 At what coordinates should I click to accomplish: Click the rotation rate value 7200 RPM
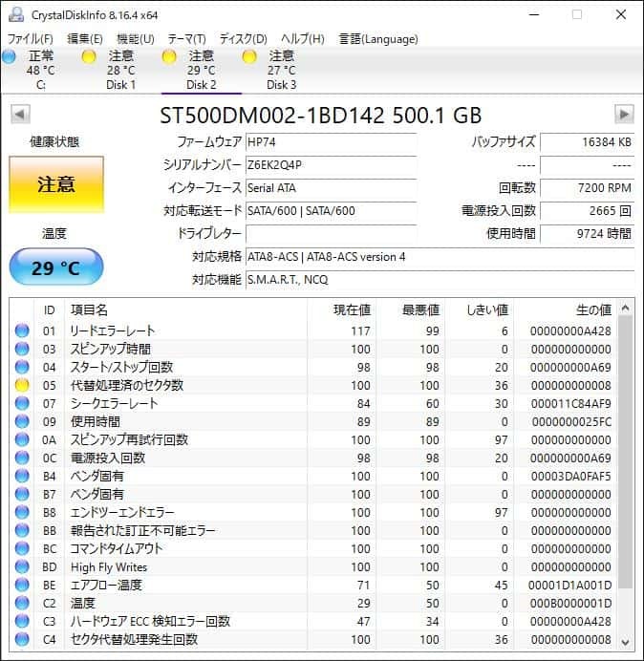click(x=587, y=188)
